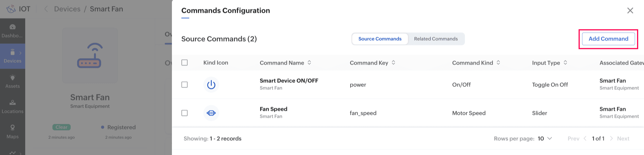The image size is (644, 155).
Task: Click the Devices breadcrumb link
Action: pos(67,9)
